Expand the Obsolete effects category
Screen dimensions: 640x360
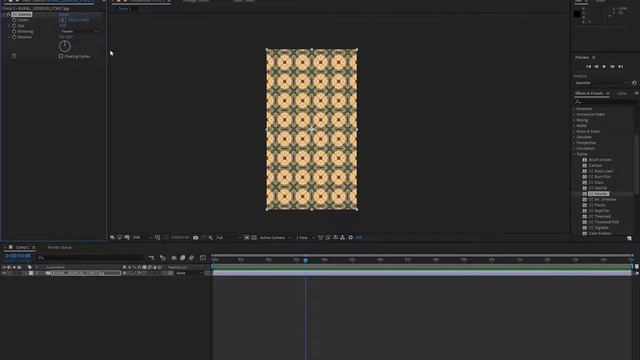click(574, 137)
